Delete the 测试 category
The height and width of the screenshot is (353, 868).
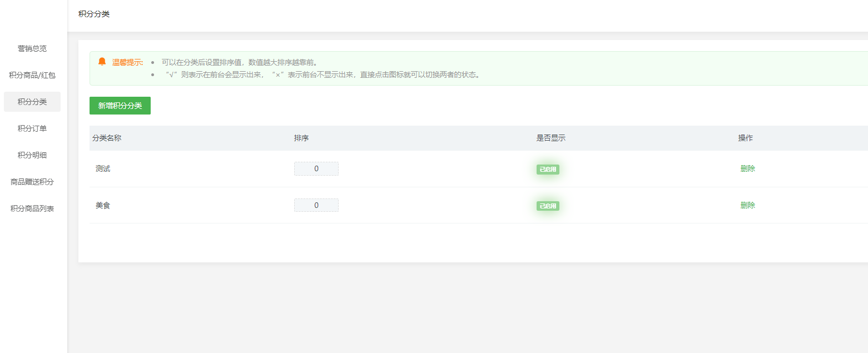click(x=747, y=168)
